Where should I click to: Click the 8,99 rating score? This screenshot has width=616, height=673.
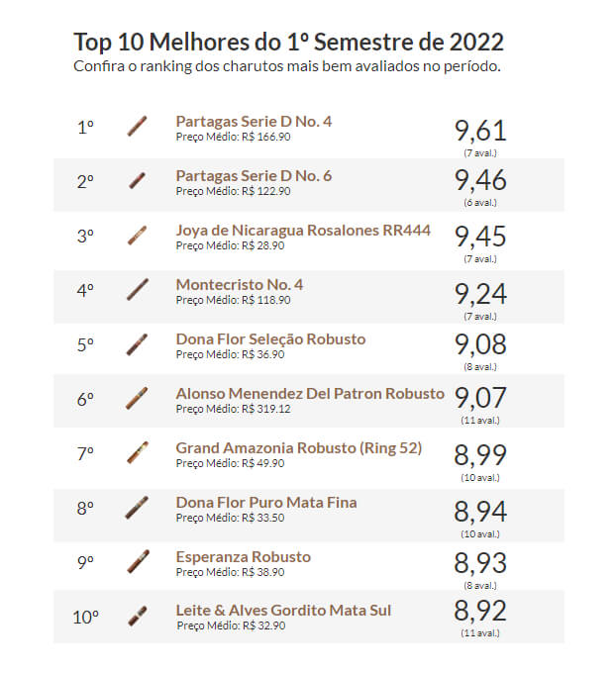(480, 456)
